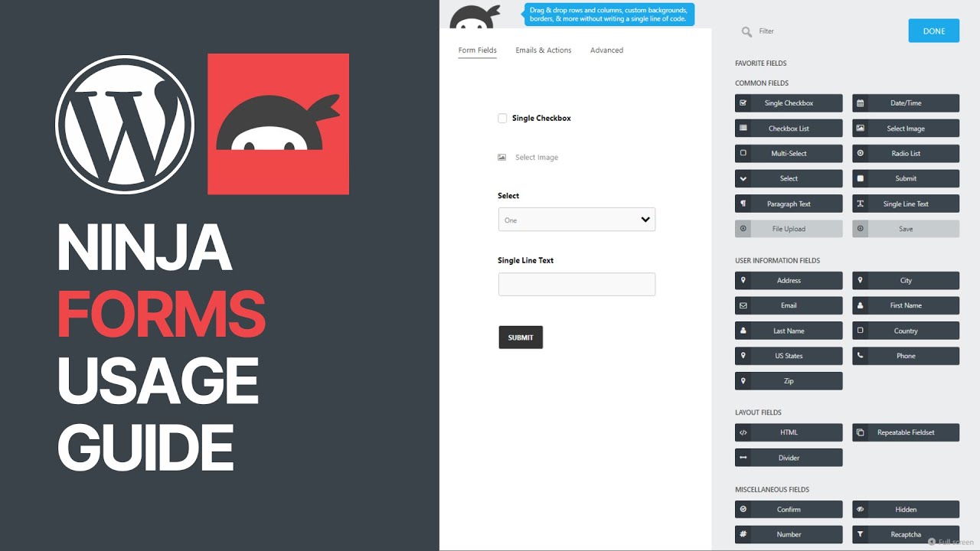Viewport: 980px width, 551px height.
Task: Add a Radio List field
Action: point(906,154)
